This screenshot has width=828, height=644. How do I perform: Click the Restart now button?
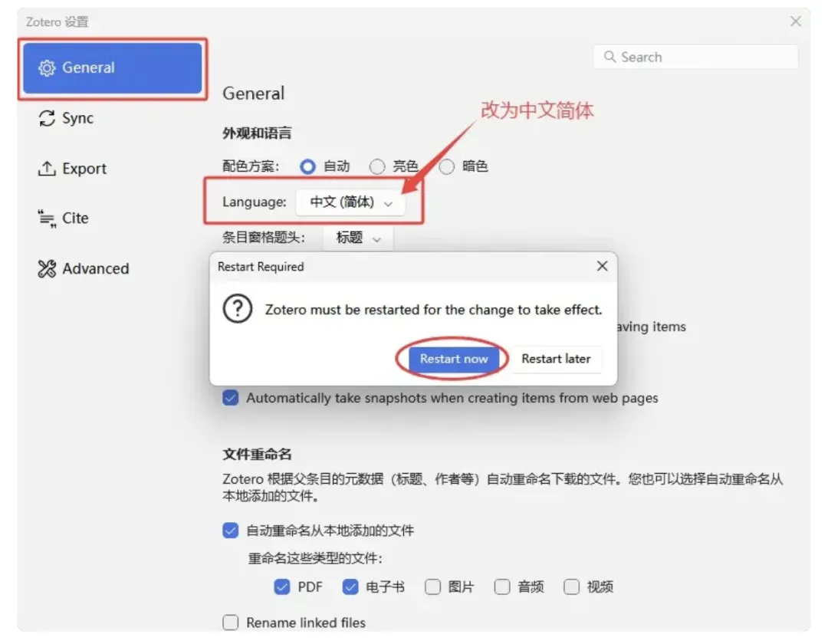point(454,359)
